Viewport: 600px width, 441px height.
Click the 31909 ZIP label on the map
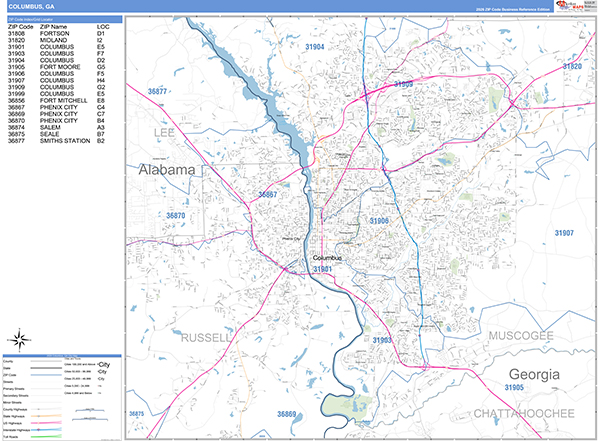(x=403, y=84)
